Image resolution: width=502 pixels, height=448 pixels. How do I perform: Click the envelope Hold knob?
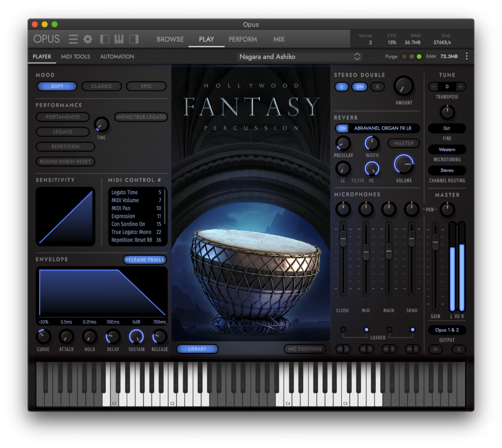point(90,336)
